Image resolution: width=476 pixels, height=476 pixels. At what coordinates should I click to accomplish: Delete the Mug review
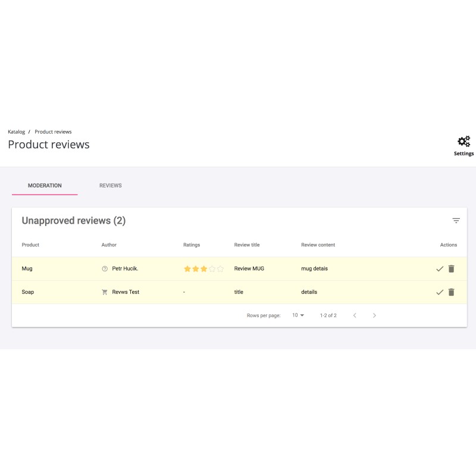pyautogui.click(x=451, y=269)
